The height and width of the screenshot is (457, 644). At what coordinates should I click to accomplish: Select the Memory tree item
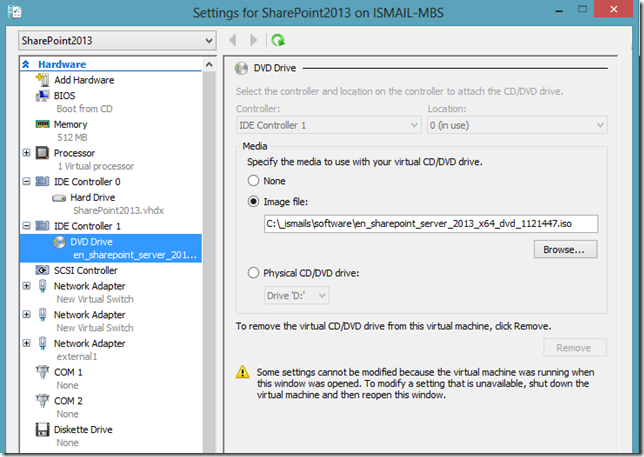pyautogui.click(x=71, y=124)
